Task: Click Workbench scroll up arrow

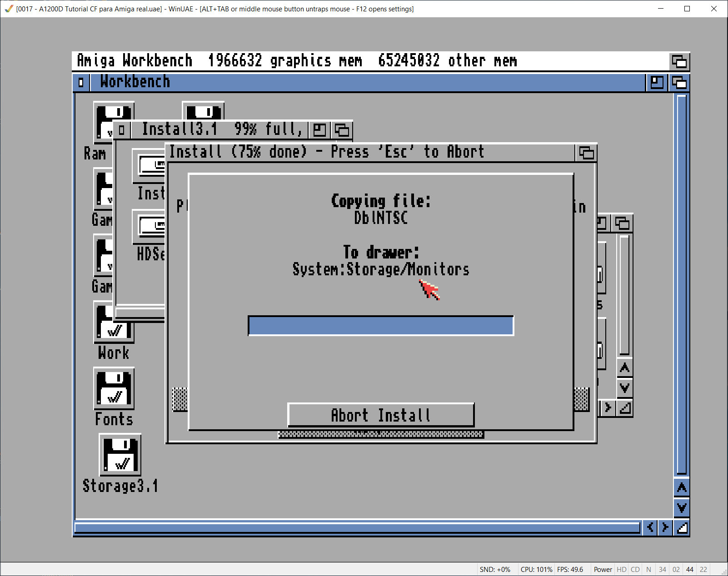Action: click(682, 488)
